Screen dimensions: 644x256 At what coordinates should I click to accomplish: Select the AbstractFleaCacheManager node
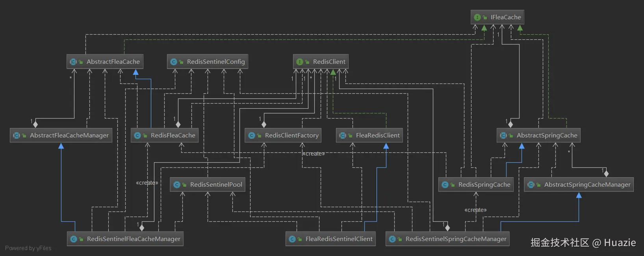coord(61,135)
